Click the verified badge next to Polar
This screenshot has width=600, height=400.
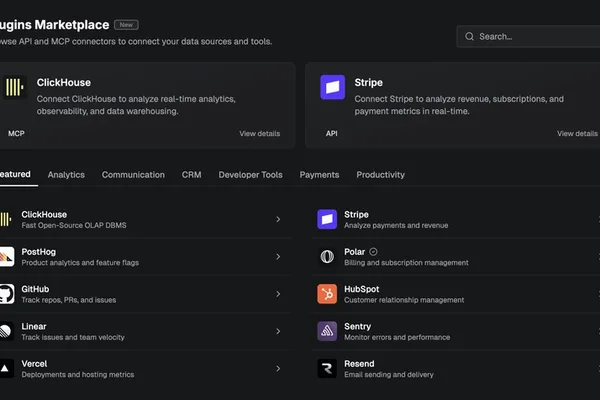coord(373,252)
